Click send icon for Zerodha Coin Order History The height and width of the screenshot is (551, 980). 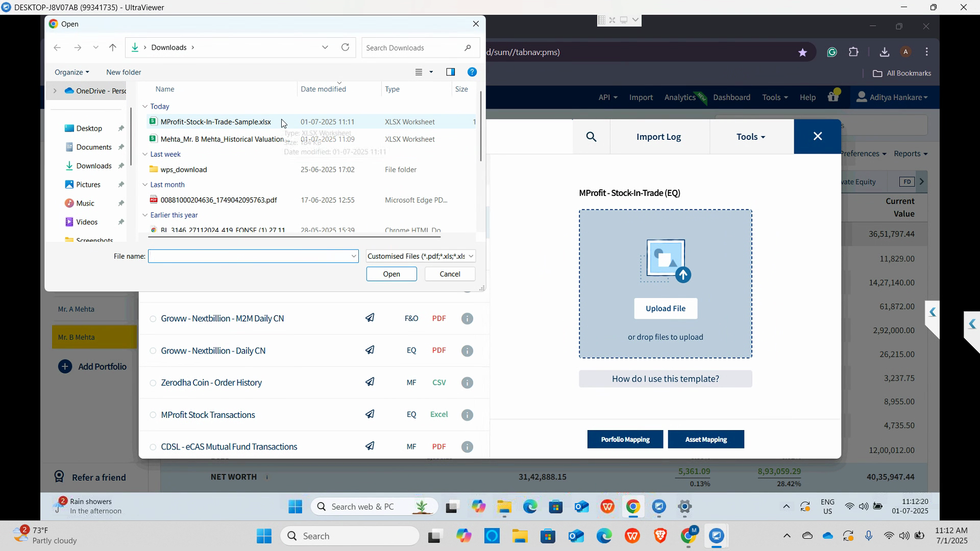pyautogui.click(x=370, y=382)
